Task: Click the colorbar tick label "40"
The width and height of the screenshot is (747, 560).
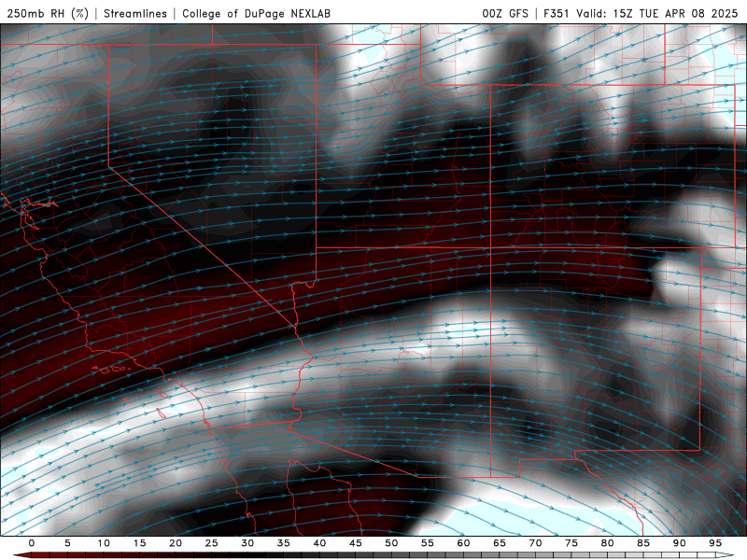Action: (319, 543)
